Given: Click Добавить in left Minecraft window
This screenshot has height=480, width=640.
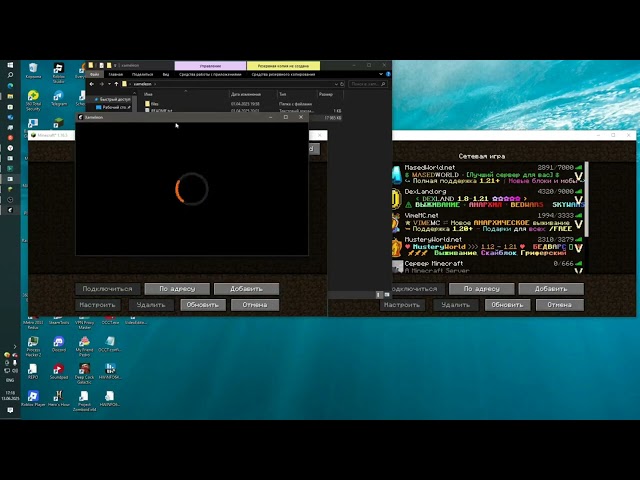Looking at the screenshot, I should click(x=246, y=289).
